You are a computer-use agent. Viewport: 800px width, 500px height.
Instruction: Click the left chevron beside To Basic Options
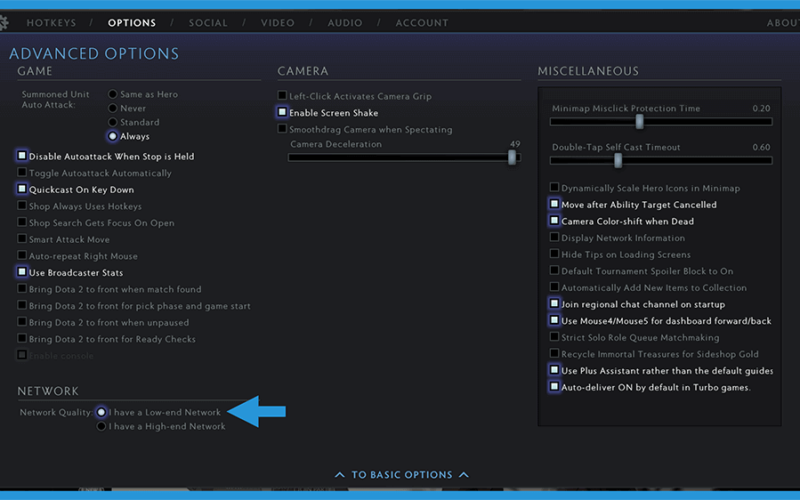tap(339, 474)
